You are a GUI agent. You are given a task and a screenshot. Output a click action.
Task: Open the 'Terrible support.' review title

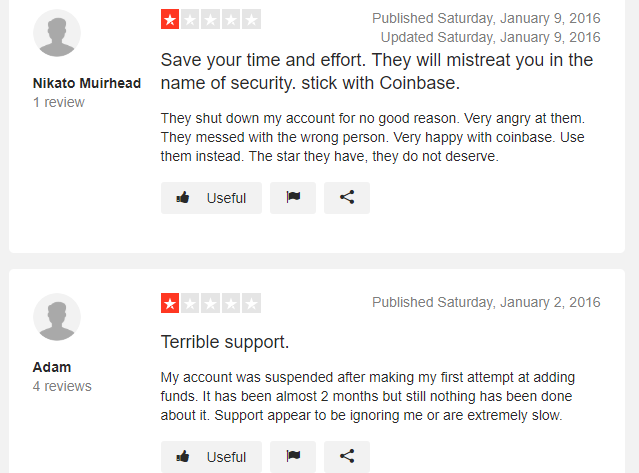(225, 342)
